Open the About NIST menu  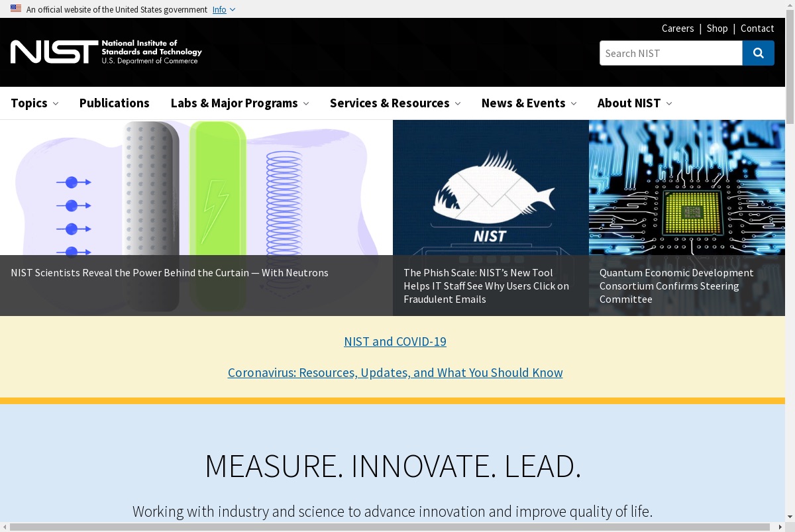pyautogui.click(x=635, y=103)
